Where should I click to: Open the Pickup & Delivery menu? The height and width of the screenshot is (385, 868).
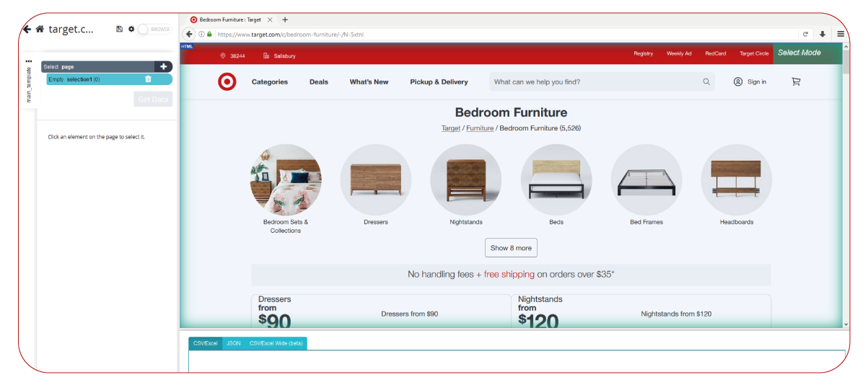(x=439, y=82)
